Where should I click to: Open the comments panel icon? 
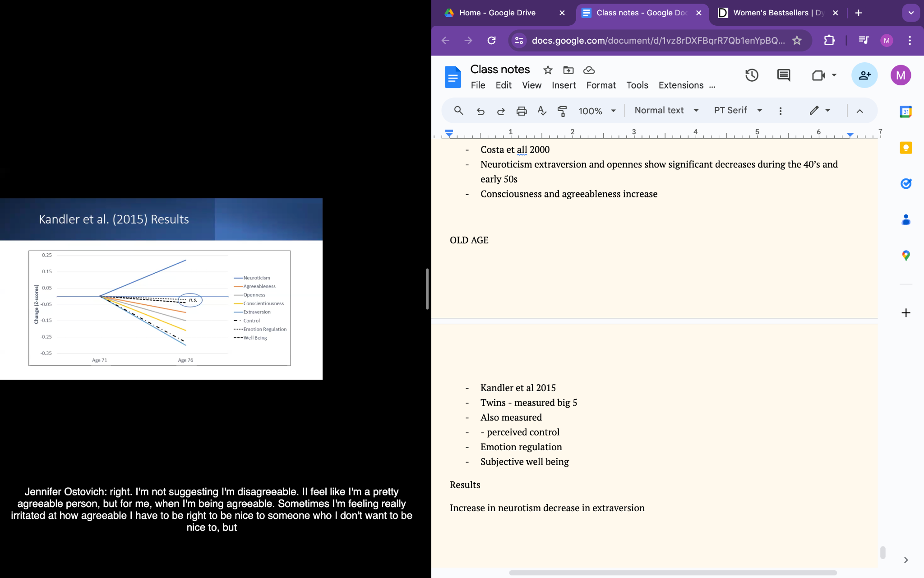pos(784,75)
